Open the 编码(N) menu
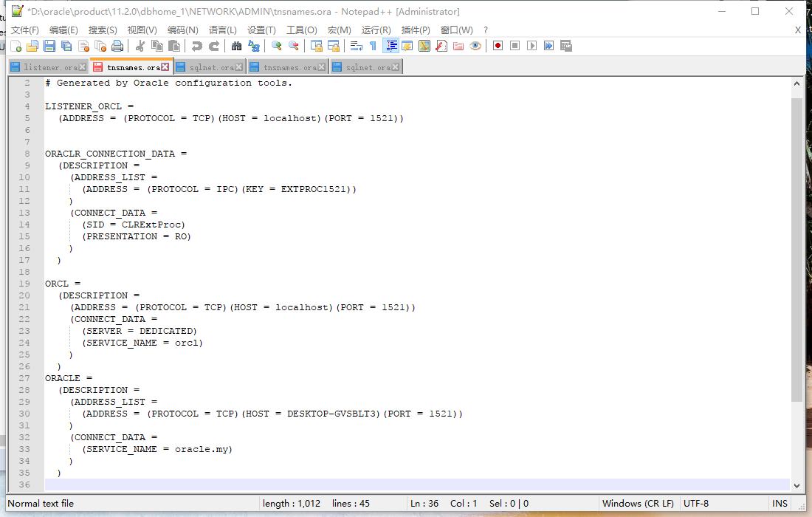812x517 pixels. [183, 30]
